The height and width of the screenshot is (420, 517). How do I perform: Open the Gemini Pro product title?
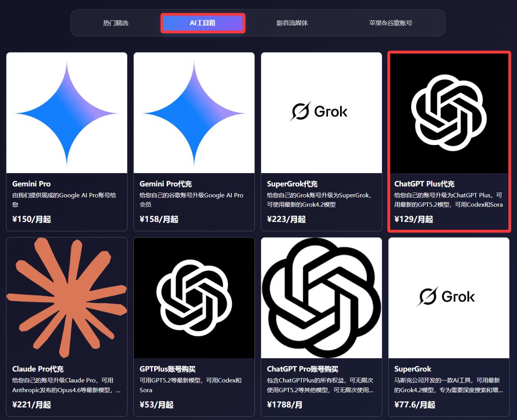pos(32,184)
